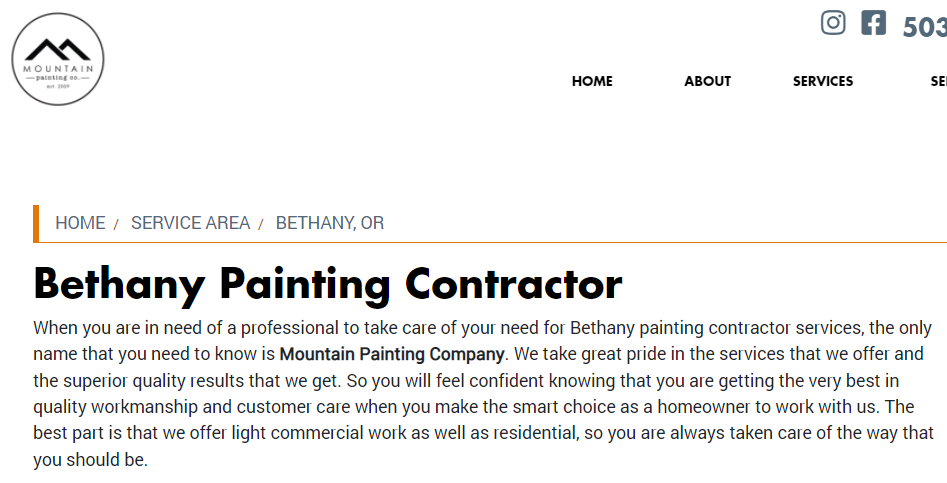Screen dimensions: 947x483
Task: Open the ABOUT navigation menu item
Action: 707,81
